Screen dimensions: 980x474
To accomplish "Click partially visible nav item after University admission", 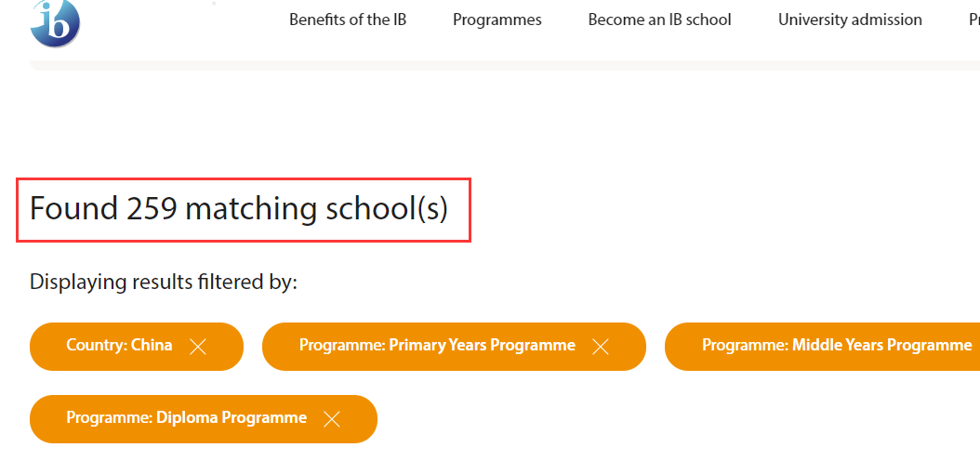I will [x=974, y=20].
